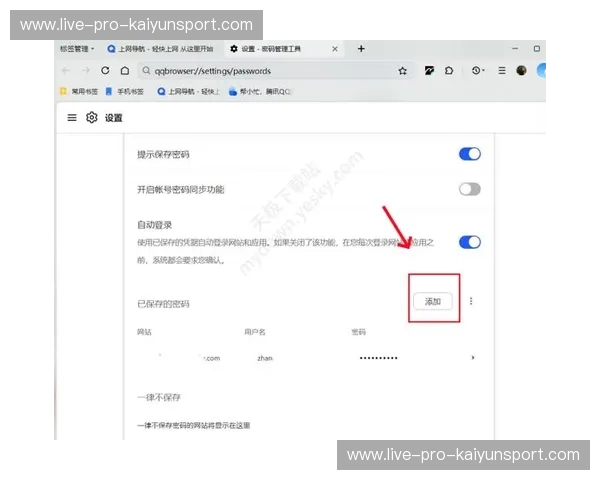Click the 设置 page title
The image size is (600, 480).
[x=114, y=118]
